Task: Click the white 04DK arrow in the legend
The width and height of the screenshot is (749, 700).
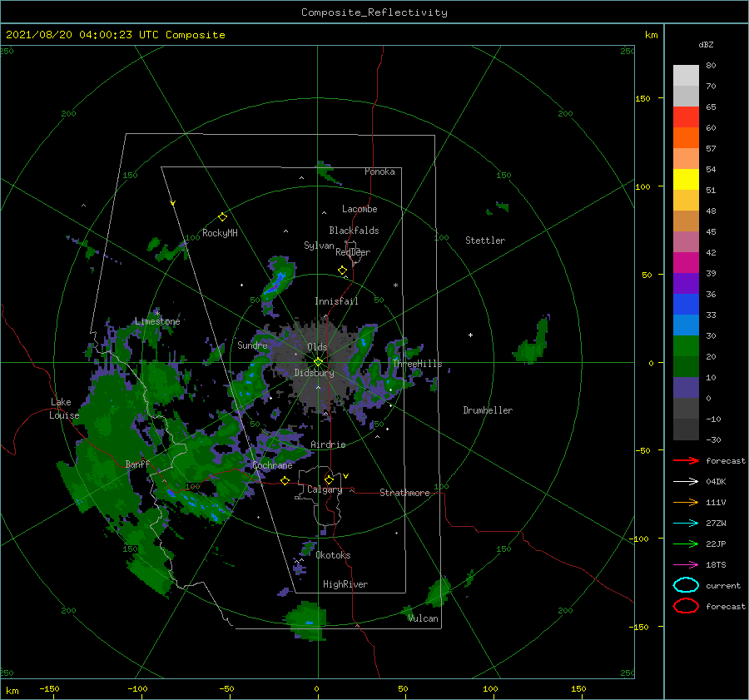Action: point(686,481)
